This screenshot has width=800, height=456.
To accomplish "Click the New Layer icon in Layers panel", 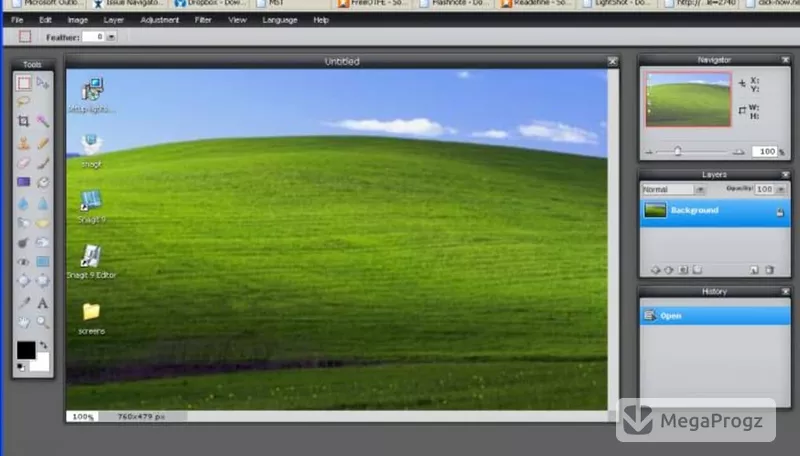I will [754, 270].
